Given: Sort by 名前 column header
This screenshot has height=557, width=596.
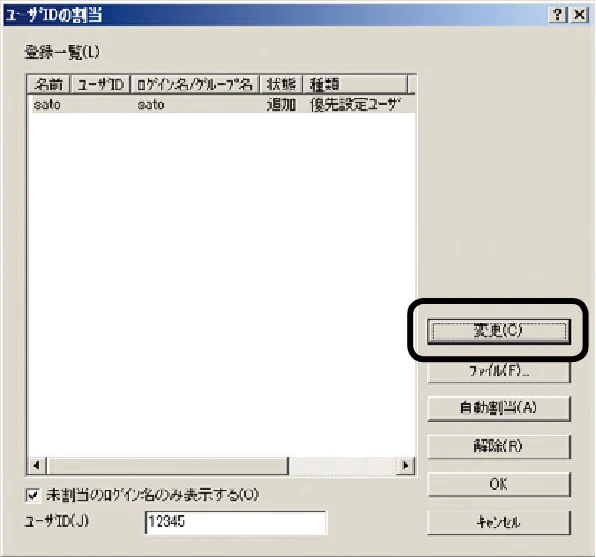Looking at the screenshot, I should 48,84.
